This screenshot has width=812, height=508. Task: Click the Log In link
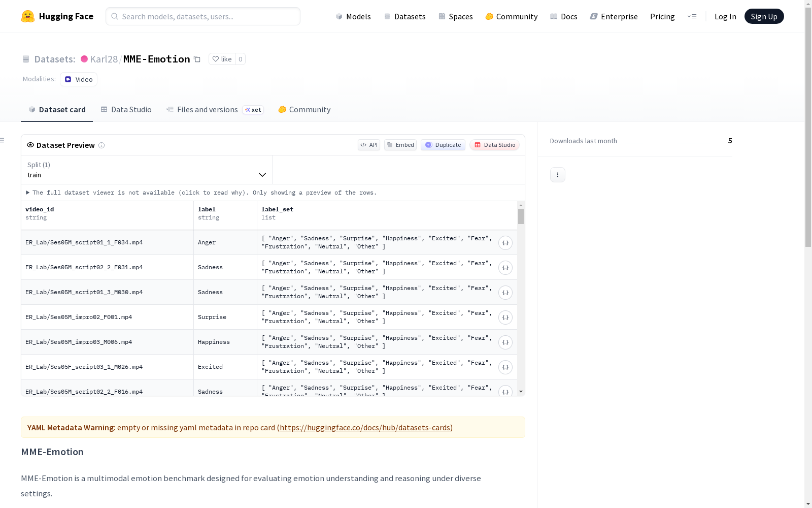coord(725,16)
